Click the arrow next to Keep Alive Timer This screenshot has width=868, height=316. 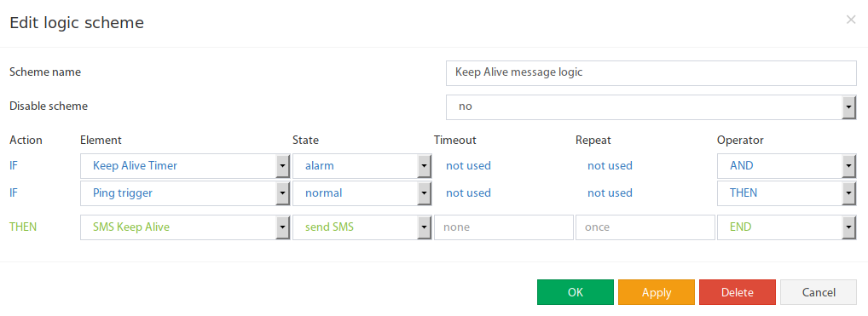(x=283, y=166)
